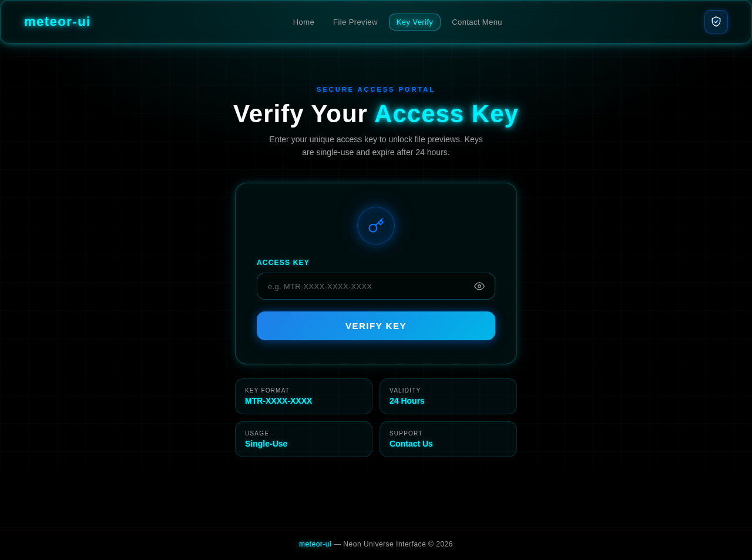This screenshot has height=560, width=752.
Task: Click the meteor-ui logo in header
Action: pos(58,22)
